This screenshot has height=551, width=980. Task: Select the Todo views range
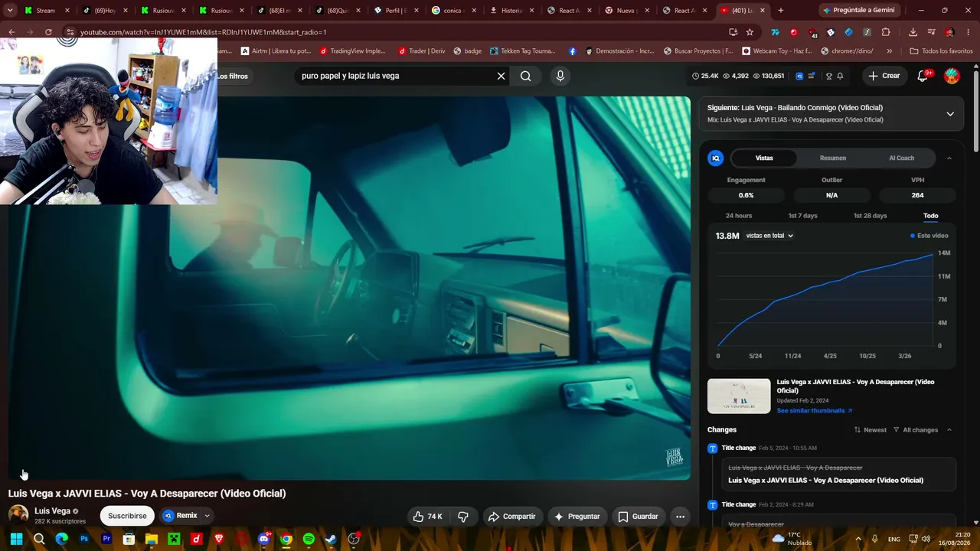click(x=931, y=216)
